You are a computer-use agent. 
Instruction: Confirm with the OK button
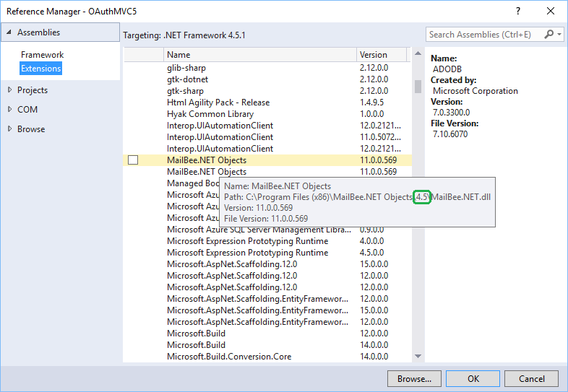pos(473,378)
